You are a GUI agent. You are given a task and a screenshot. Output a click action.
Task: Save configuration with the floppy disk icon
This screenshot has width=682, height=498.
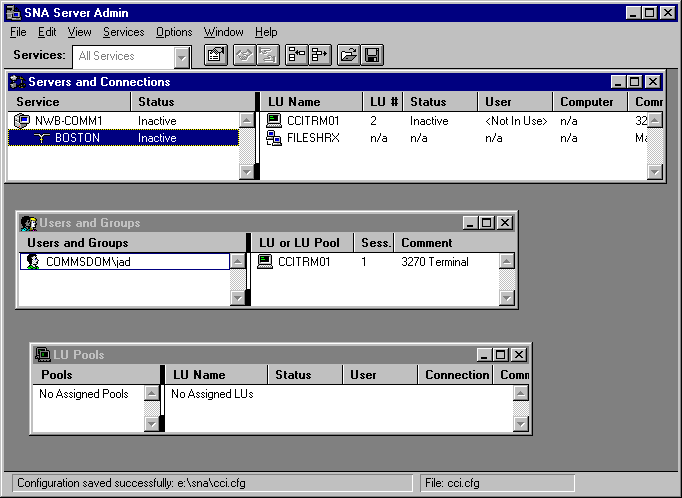point(371,56)
